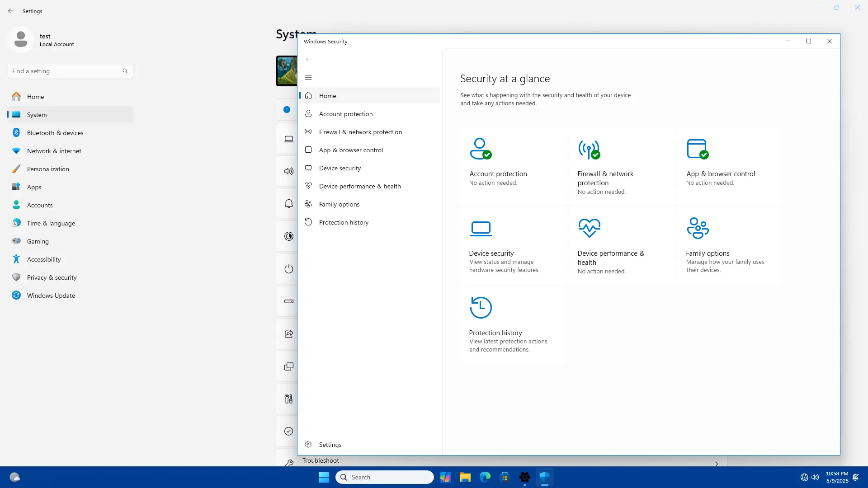
Task: Toggle the hamburger navigation menu
Action: [308, 77]
